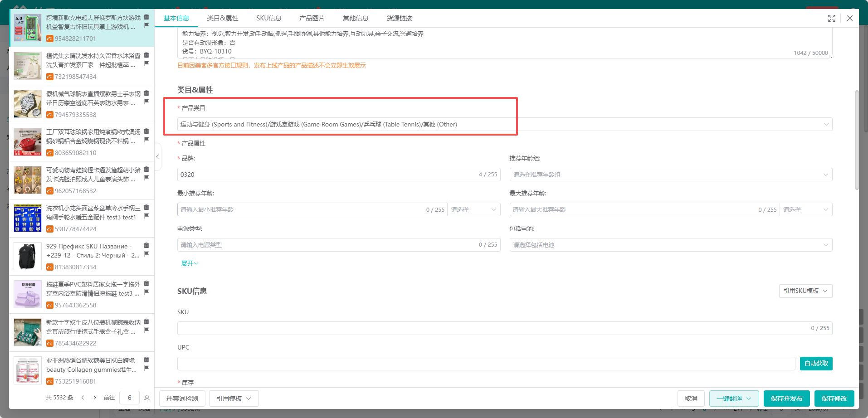
Task: Select the red enamel pot thumbnail
Action: 28,142
